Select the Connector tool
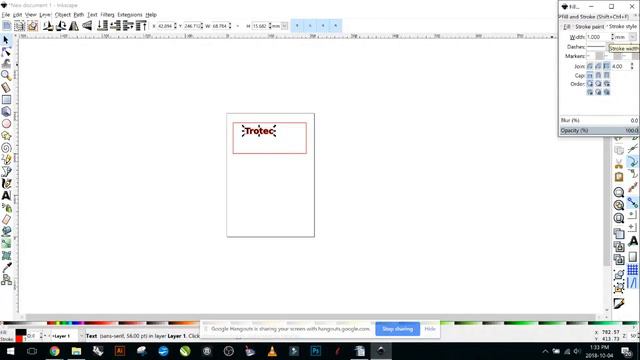 (6, 280)
